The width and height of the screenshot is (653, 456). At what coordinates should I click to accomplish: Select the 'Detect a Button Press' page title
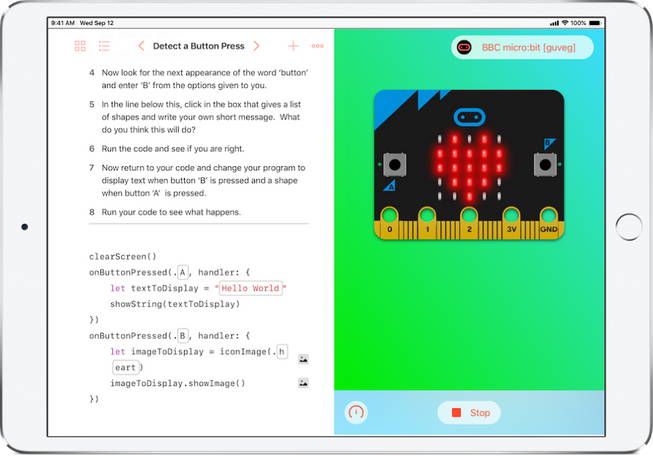tap(198, 46)
